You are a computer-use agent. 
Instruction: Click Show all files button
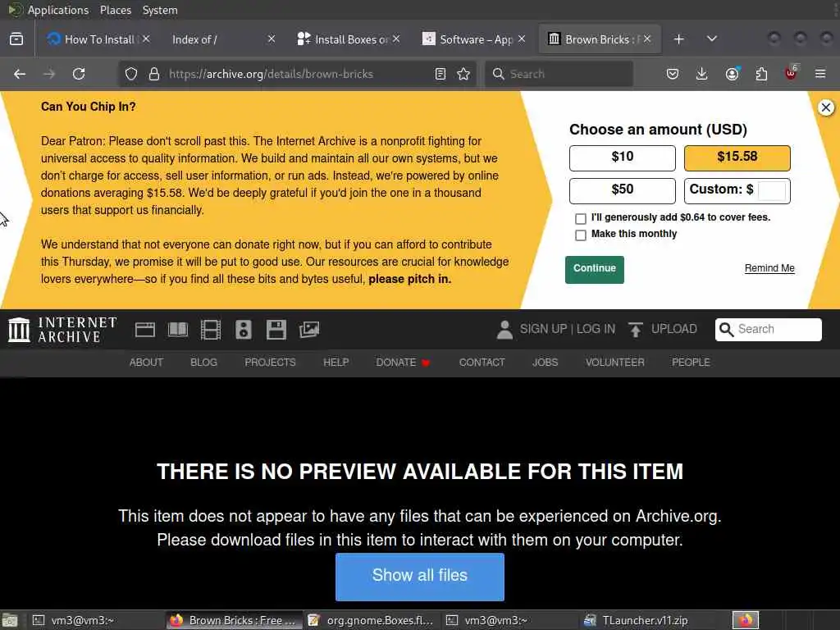point(419,577)
